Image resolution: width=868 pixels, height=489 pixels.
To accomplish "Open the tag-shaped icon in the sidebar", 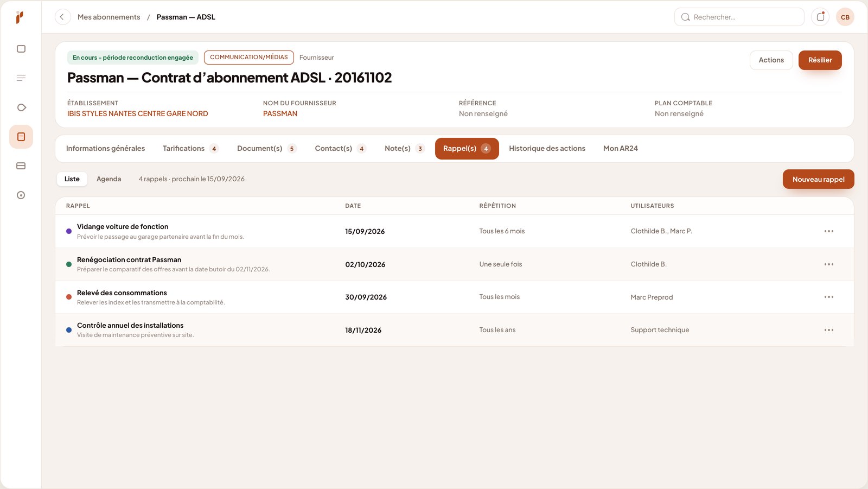I will click(x=21, y=107).
